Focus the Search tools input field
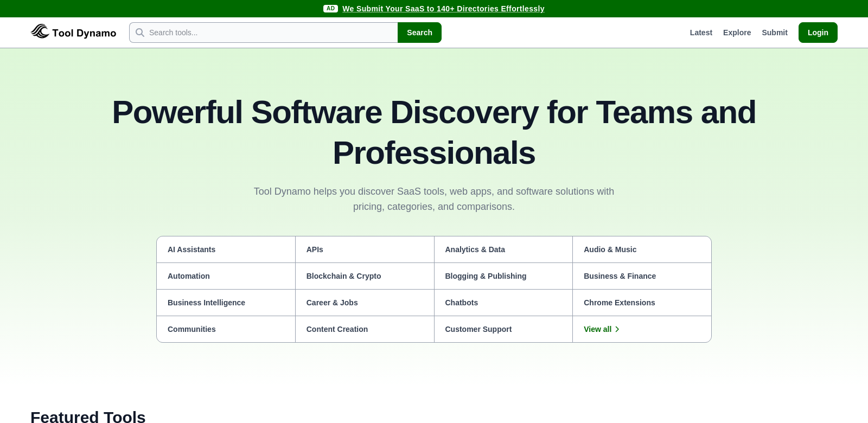This screenshot has width=868, height=423. click(264, 33)
